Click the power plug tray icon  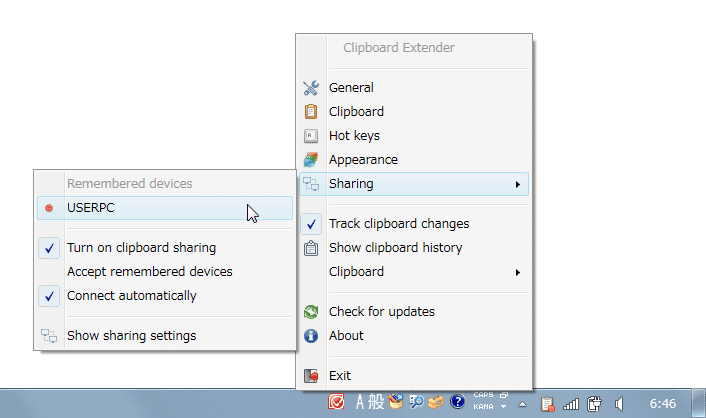[594, 404]
